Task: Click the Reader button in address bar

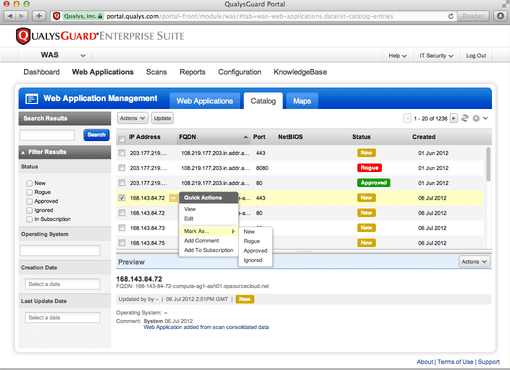Action: 473,16
